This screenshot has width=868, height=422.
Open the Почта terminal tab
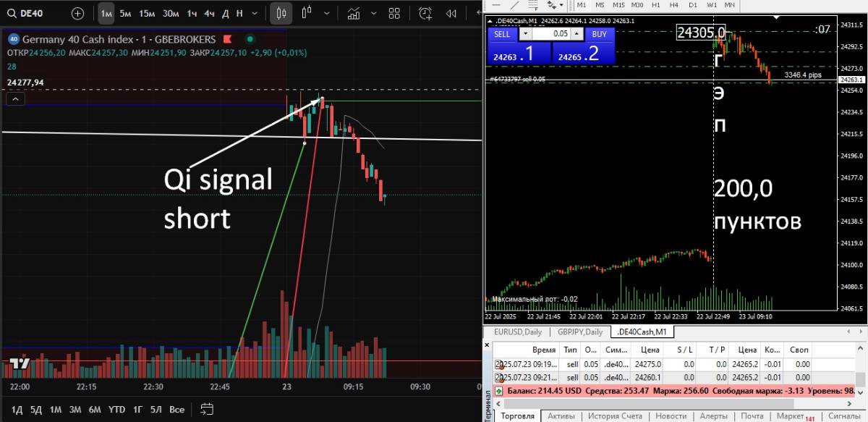point(752,416)
